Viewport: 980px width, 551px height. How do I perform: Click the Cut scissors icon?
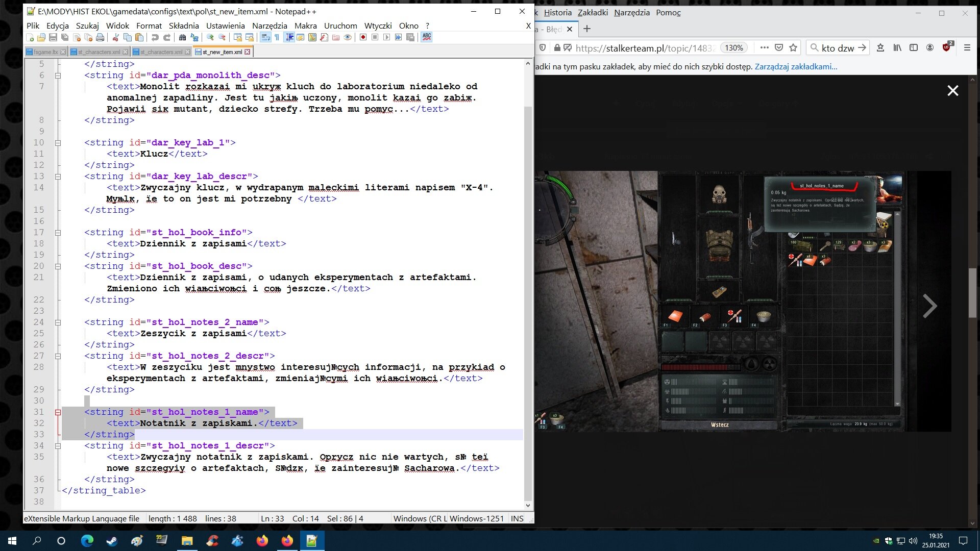coord(116,37)
